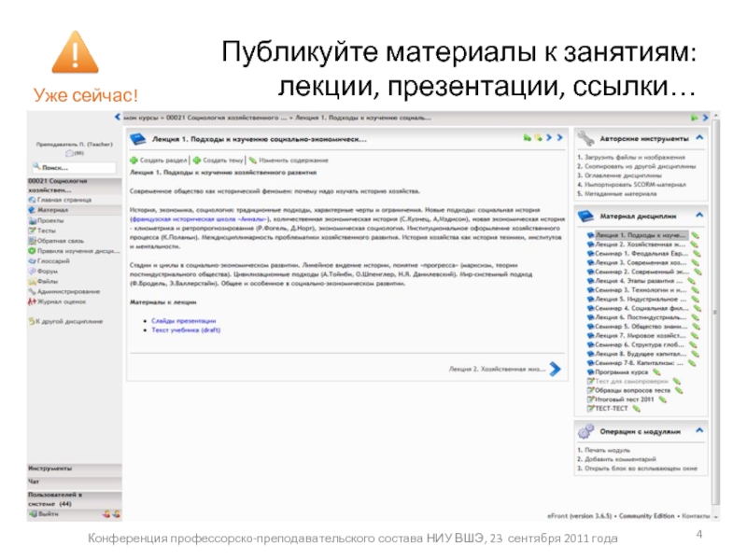Click edit pencil next to Лекция 1
The image size is (747, 560).
(x=696, y=235)
